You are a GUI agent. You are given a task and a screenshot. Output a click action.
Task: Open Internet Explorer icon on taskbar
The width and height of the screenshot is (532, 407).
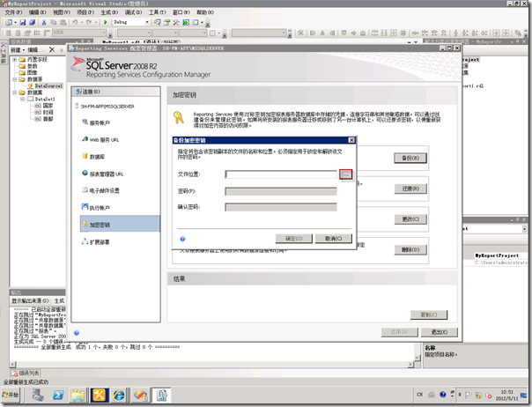coord(119,396)
